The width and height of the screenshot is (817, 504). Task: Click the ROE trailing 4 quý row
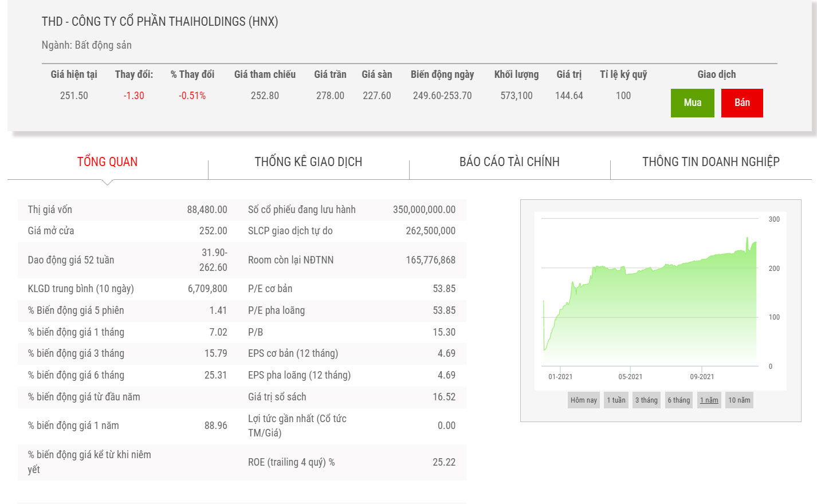click(x=351, y=462)
